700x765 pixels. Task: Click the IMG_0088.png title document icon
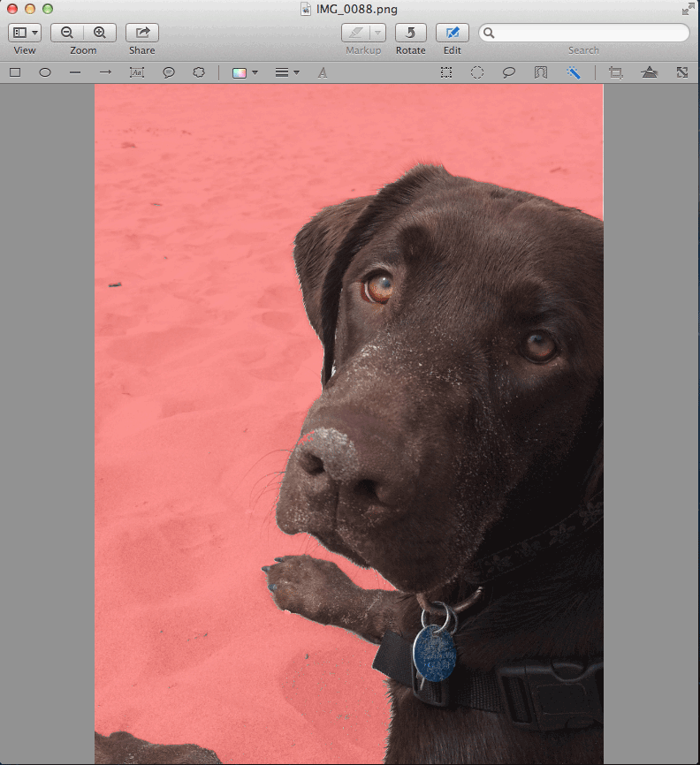click(x=306, y=9)
